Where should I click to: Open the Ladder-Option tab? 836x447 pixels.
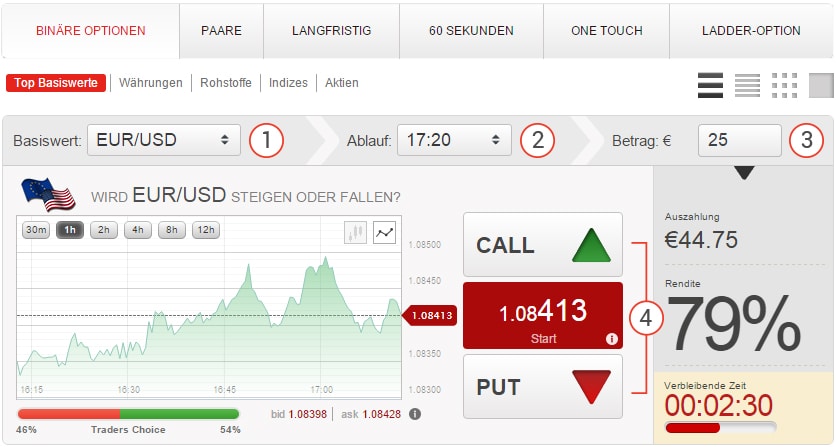(x=751, y=31)
